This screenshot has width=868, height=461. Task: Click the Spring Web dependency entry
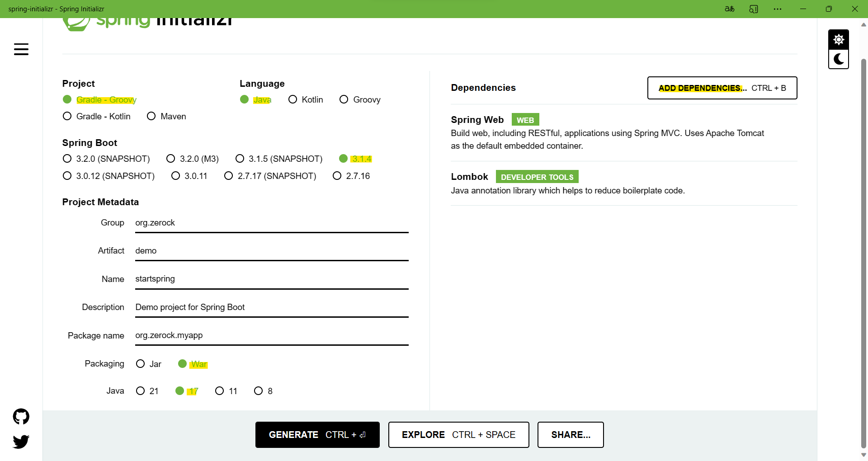point(624,132)
